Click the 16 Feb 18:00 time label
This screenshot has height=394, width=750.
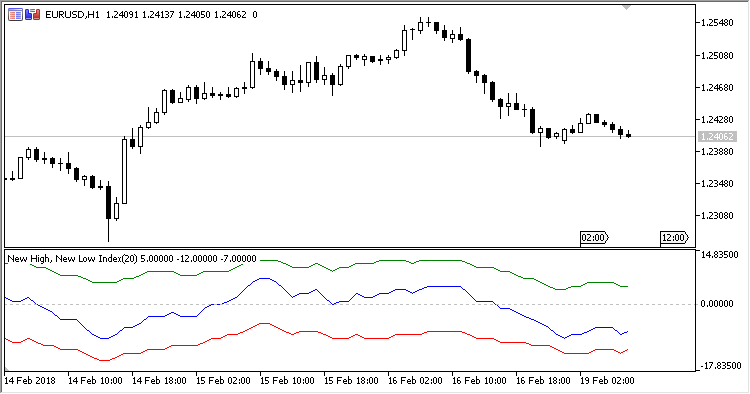click(543, 381)
